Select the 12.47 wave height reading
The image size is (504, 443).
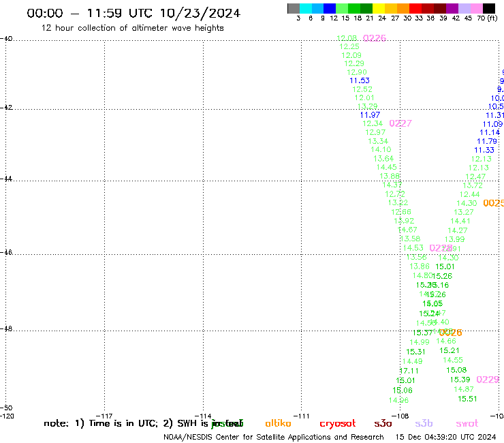pyautogui.click(x=475, y=177)
